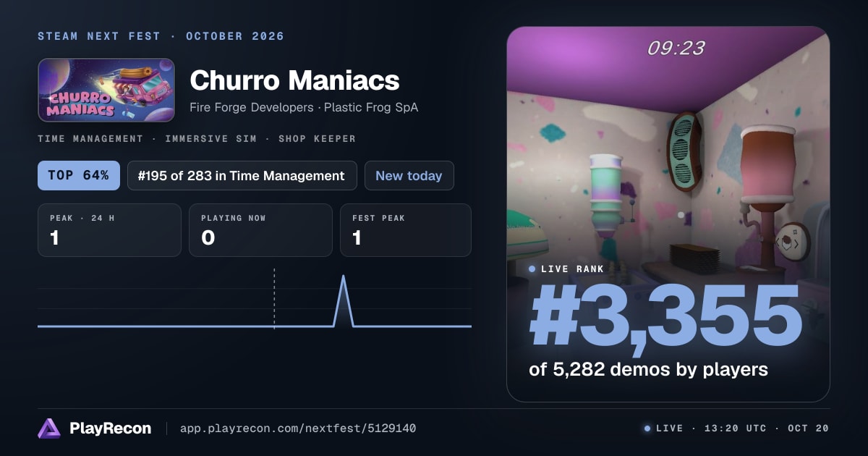Open the #195 of 283 in Time Management pill
The image size is (868, 456).
tap(242, 175)
